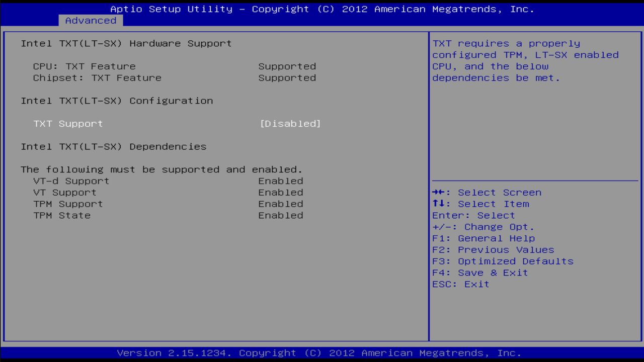Click the TXT Support label
Viewport: 644px width, 362px height.
click(x=68, y=124)
